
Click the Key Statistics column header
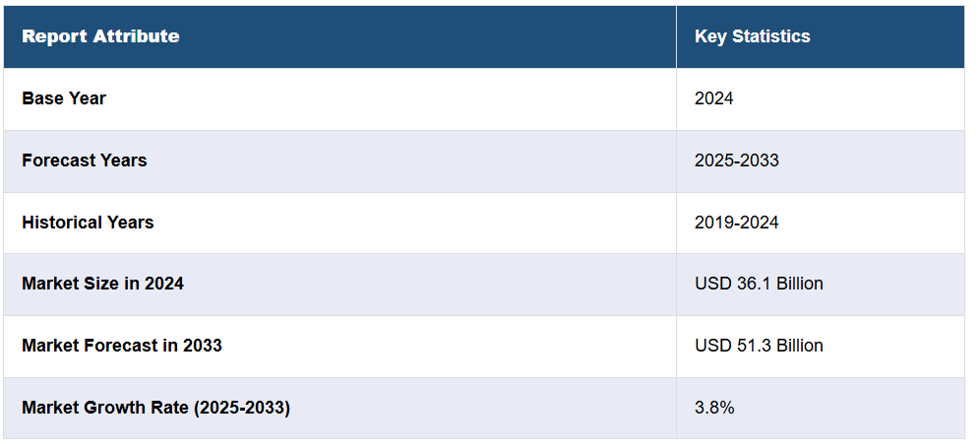pyautogui.click(x=753, y=36)
